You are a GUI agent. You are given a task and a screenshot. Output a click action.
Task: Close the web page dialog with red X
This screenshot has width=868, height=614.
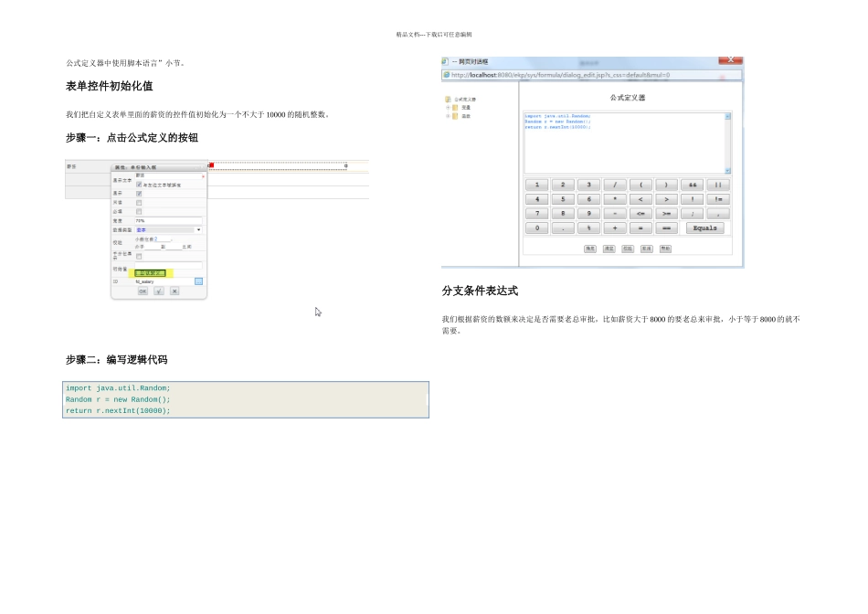pos(731,60)
